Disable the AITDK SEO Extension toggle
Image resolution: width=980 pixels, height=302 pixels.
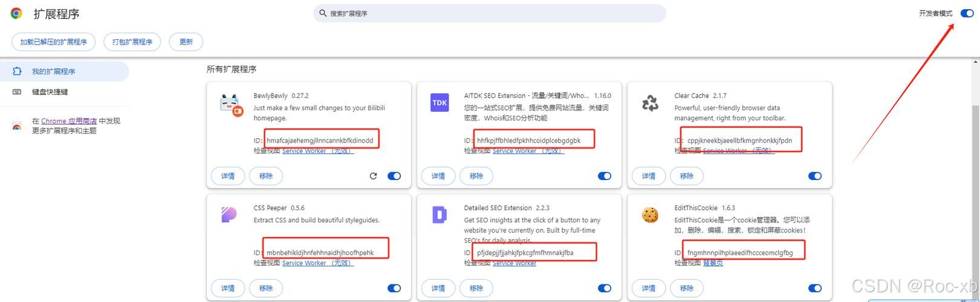coord(605,176)
